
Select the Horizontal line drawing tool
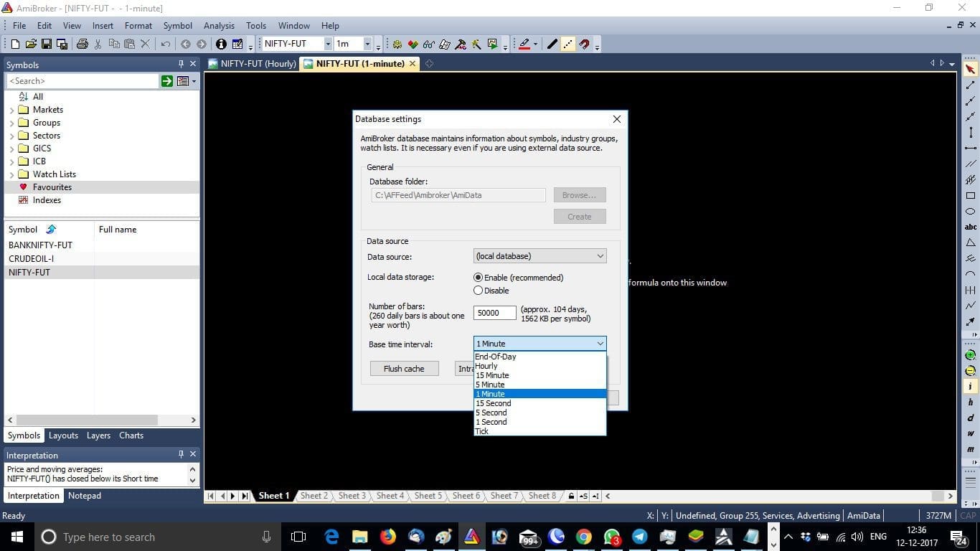(x=971, y=149)
